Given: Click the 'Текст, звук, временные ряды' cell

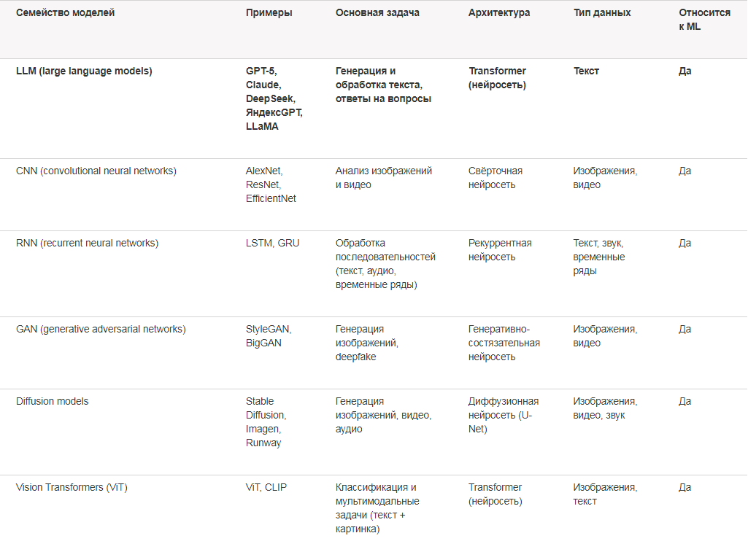Looking at the screenshot, I should pos(598,257).
